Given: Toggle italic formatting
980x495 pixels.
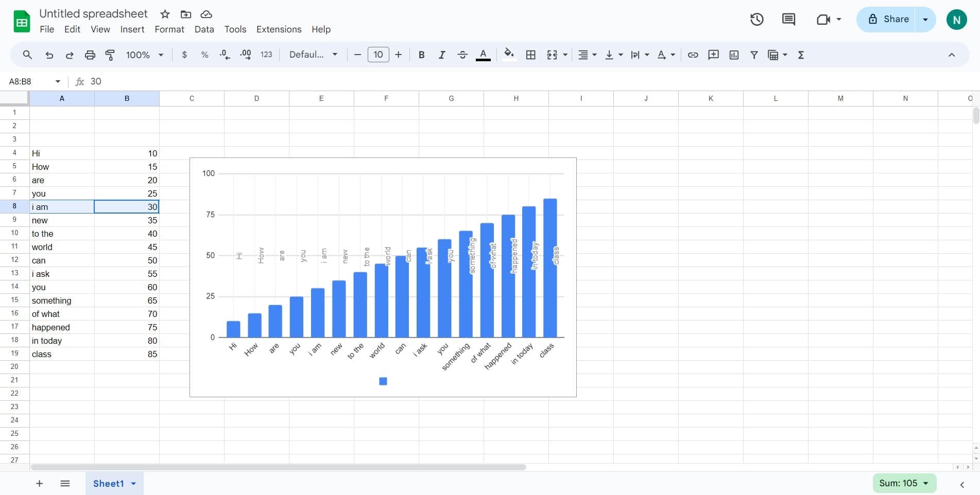Looking at the screenshot, I should click(441, 55).
